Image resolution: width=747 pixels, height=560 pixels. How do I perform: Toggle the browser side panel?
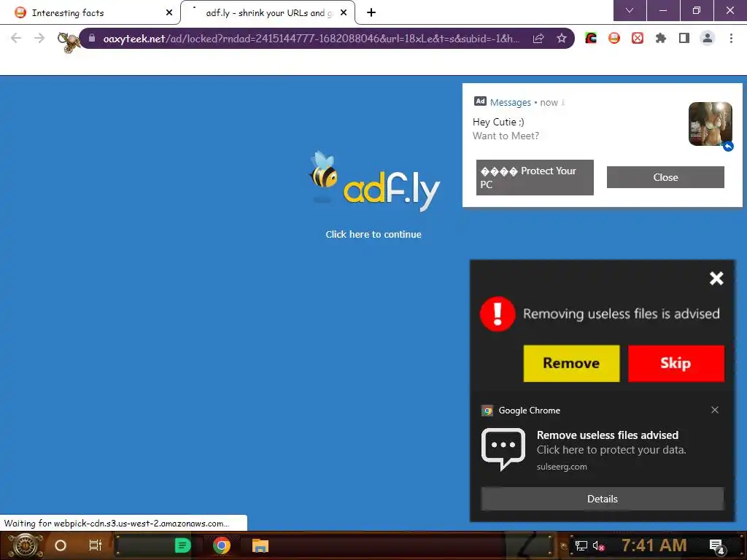pyautogui.click(x=684, y=38)
